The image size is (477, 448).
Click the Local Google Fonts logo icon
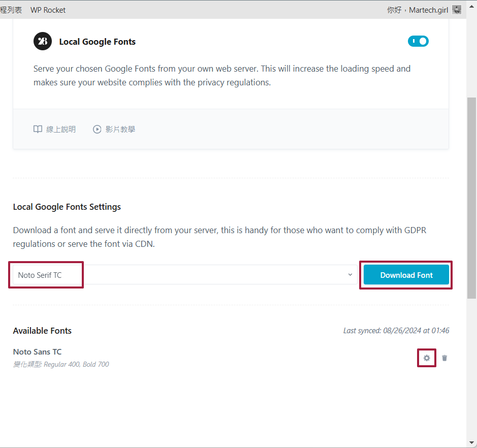pos(43,42)
